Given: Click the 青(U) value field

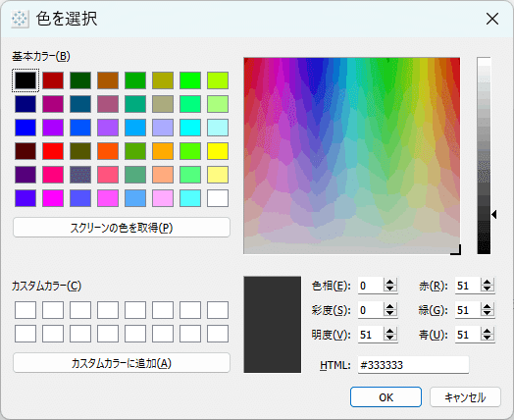Looking at the screenshot, I should click(468, 335).
